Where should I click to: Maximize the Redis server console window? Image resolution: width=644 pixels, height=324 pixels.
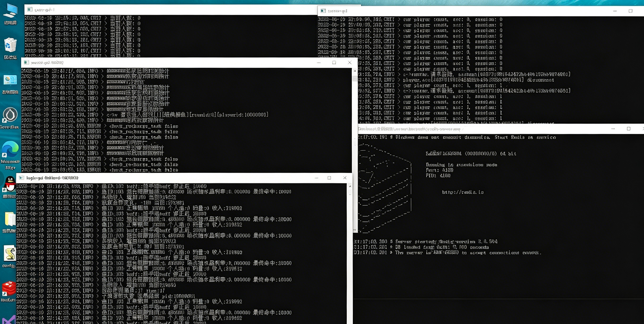(x=628, y=129)
